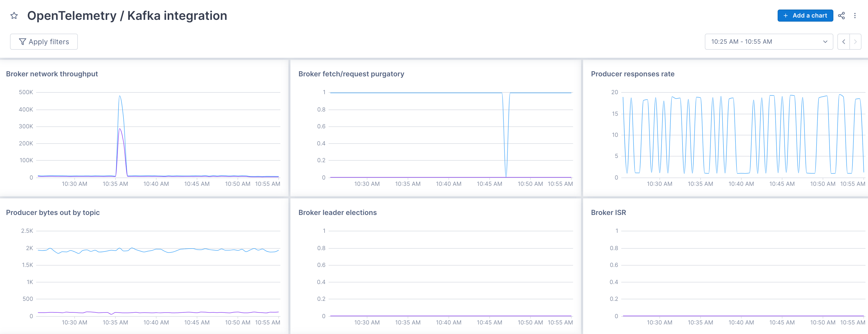Image resolution: width=868 pixels, height=334 pixels.
Task: Step back using the left time-navigation arrow
Action: point(843,41)
